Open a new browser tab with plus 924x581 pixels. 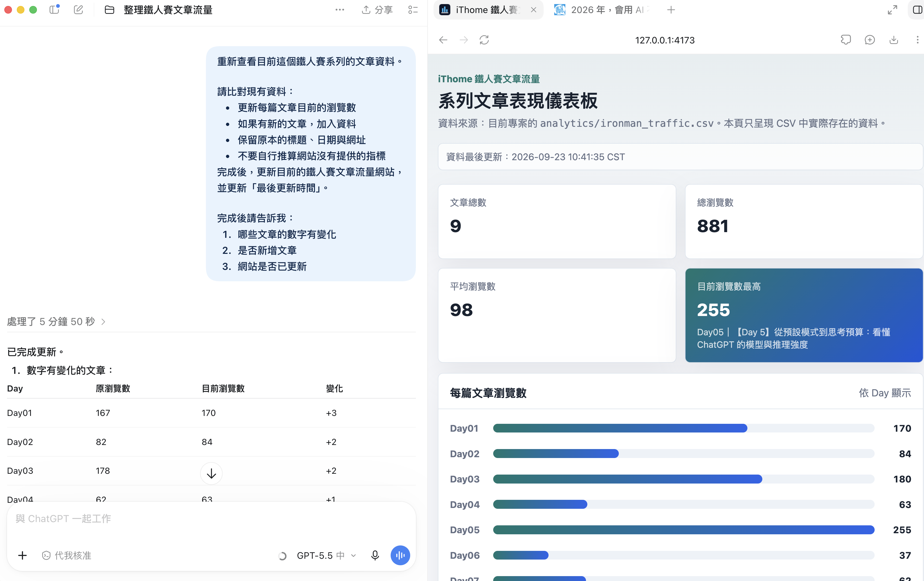coord(671,10)
